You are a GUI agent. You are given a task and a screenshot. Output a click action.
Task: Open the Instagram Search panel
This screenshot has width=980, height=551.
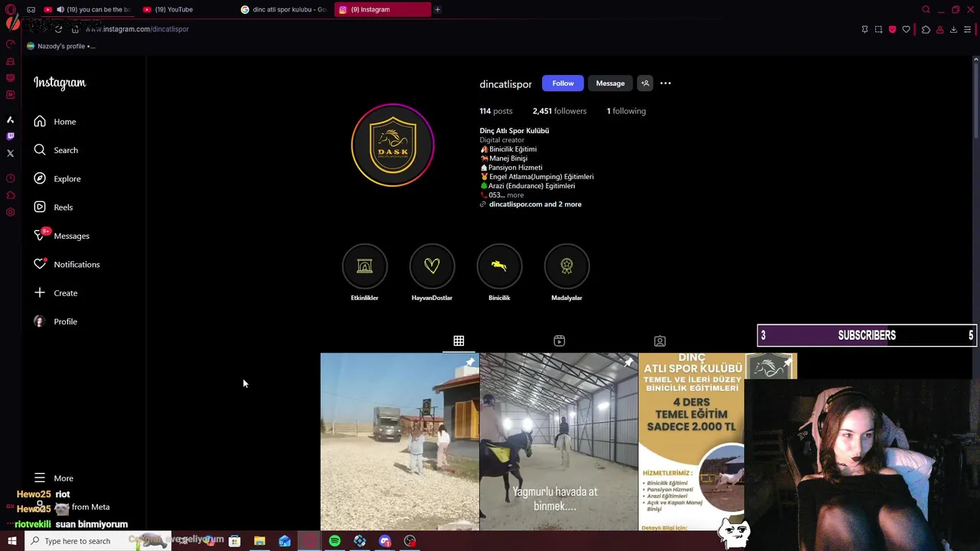(55, 150)
